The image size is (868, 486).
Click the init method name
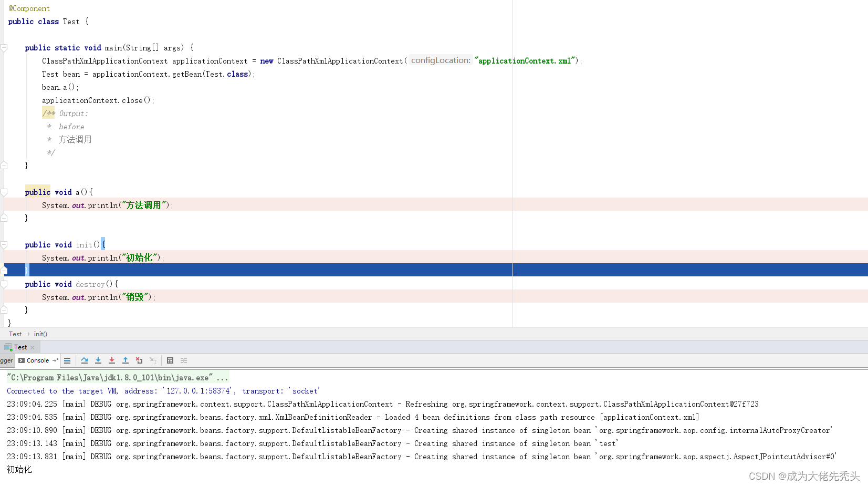coord(84,245)
